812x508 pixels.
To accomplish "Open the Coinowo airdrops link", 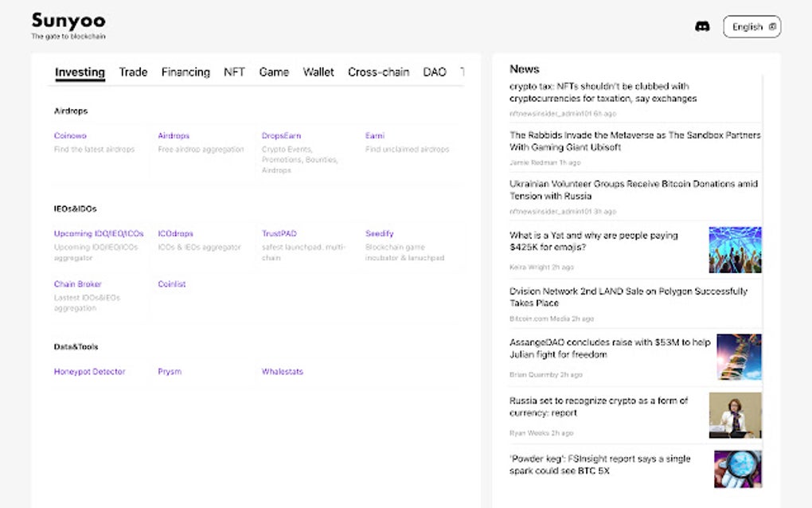I will click(x=70, y=136).
